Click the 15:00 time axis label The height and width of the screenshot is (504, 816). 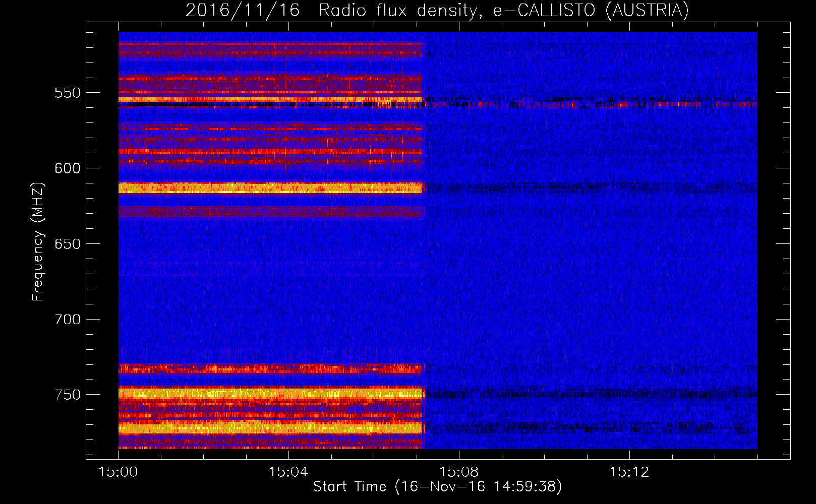118,472
